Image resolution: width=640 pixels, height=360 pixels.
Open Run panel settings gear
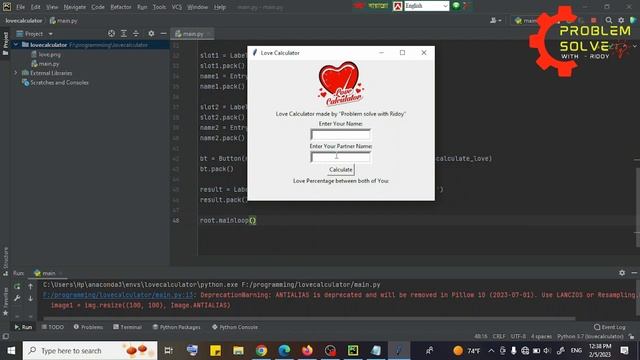(x=622, y=273)
